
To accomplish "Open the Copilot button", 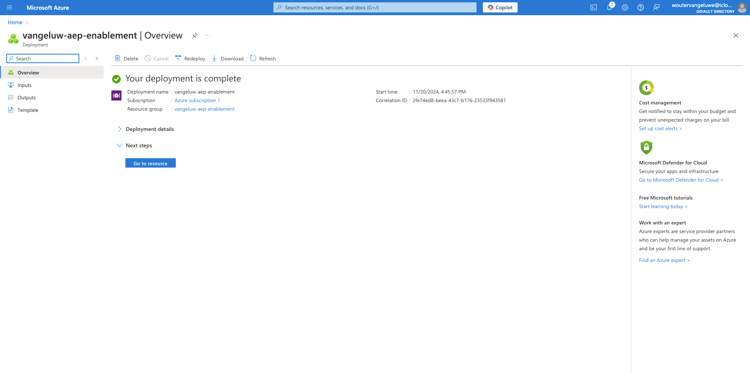I will coord(500,8).
